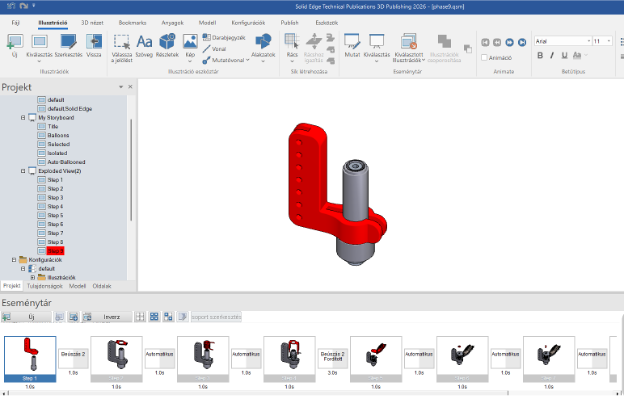Screen dimensions: 624x396
Task: Click the grid lines icon in Eseménytár toolbar
Action: (x=140, y=317)
